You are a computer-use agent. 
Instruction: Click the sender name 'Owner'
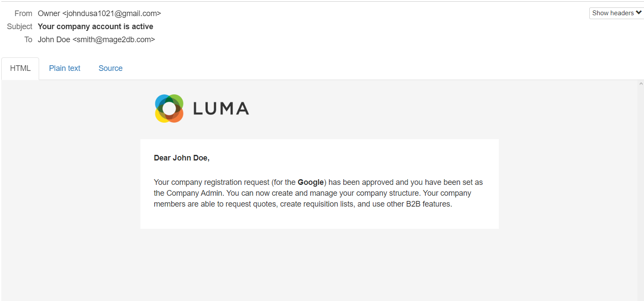(49, 13)
